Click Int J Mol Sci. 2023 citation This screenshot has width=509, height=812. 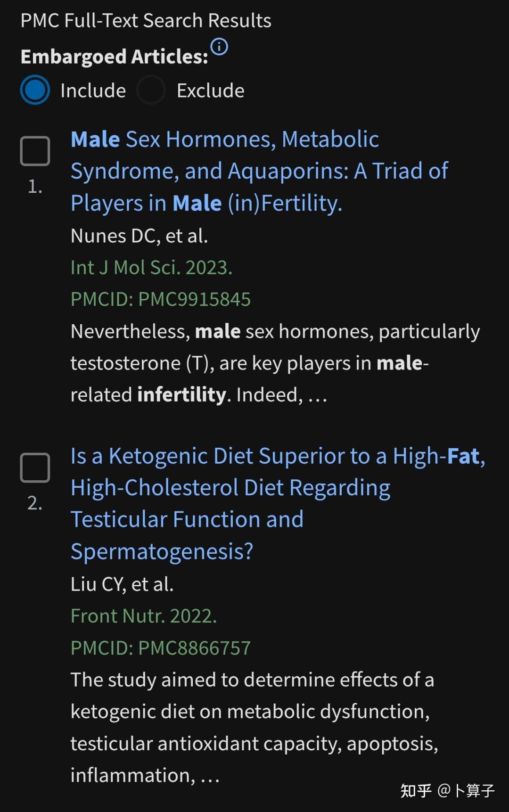(x=151, y=268)
